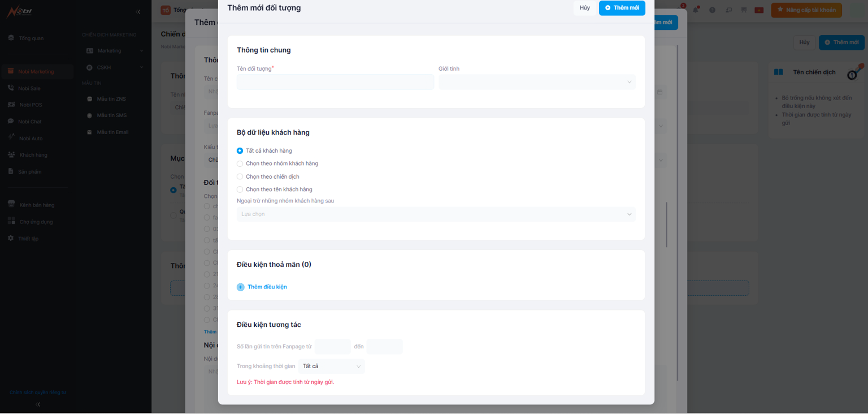Screen dimensions: 868x414
Task: Click the Vietnam flag language icon
Action: [759, 10]
